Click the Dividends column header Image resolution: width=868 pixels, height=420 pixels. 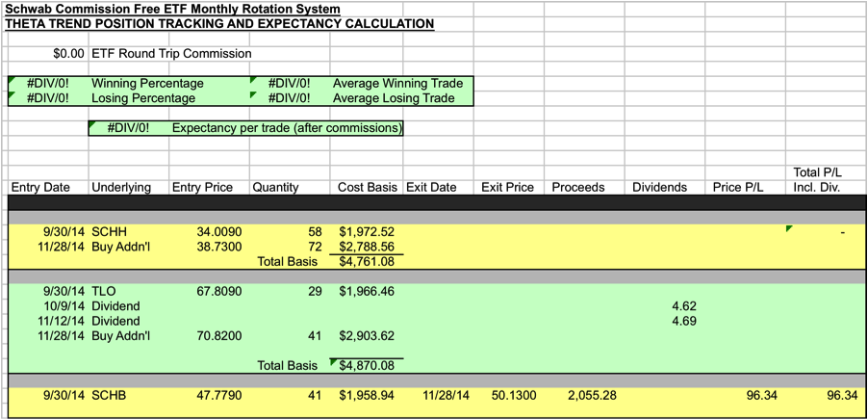(659, 188)
